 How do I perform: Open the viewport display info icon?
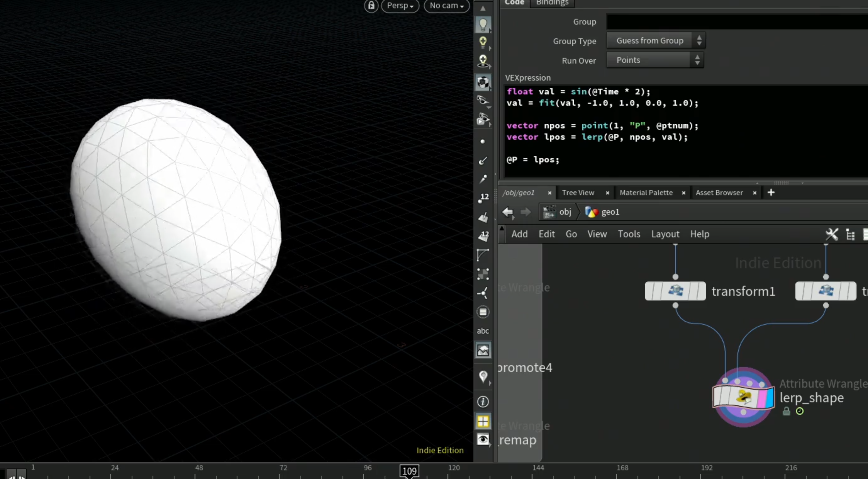pos(483,402)
